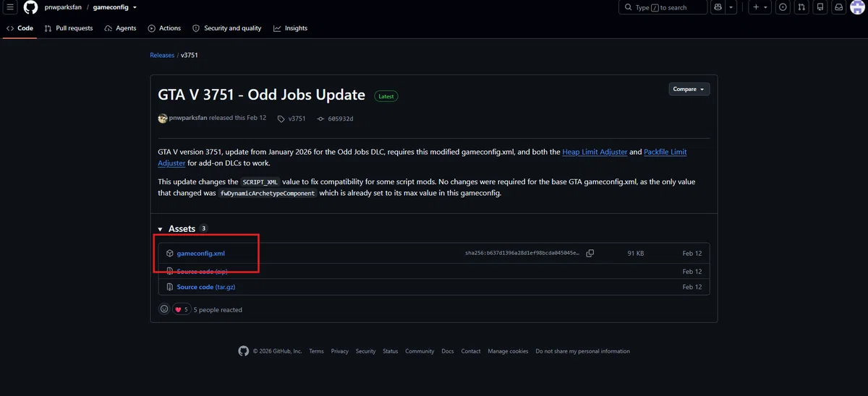Viewport: 868px width, 396px height.
Task: Click the 5 people reacted text
Action: click(x=218, y=310)
